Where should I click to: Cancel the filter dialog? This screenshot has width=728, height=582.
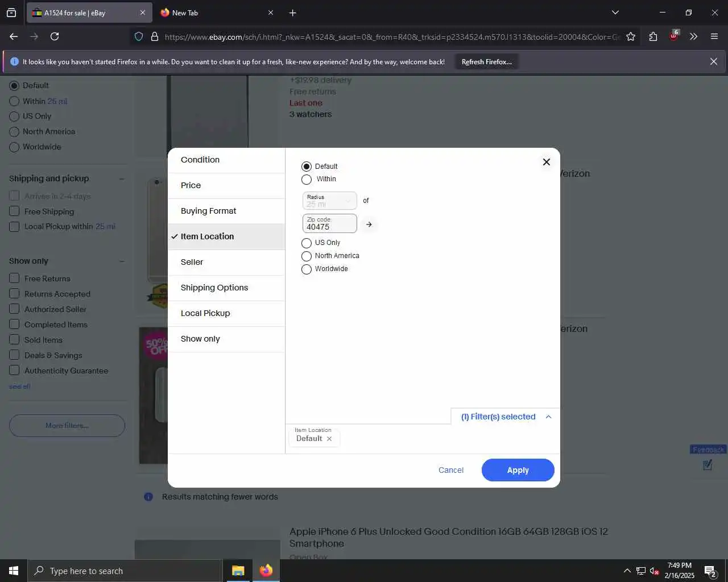click(451, 470)
